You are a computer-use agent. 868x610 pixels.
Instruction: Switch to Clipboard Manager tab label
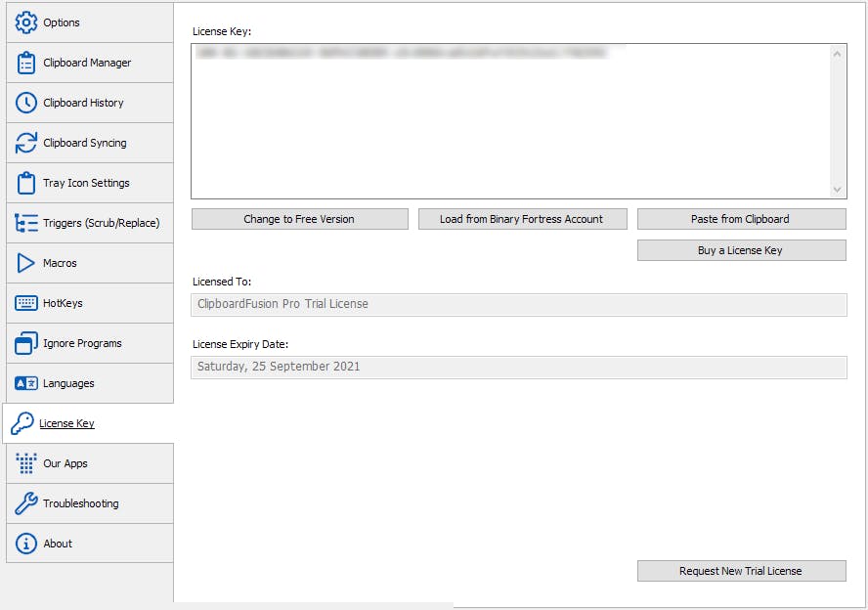(x=87, y=63)
